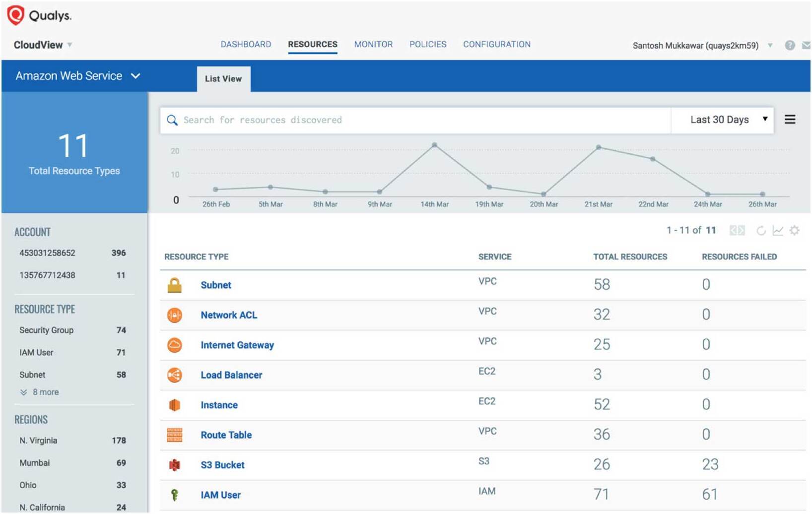Screen dimensions: 812x514
Task: Filter by Security Group resource type
Action: [x=72, y=330]
